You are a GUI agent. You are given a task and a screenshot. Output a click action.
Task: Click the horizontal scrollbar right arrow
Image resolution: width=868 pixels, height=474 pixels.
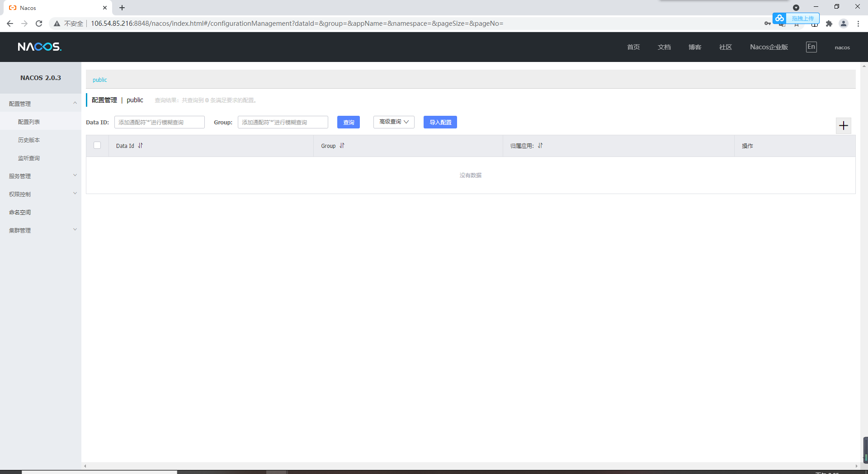(856, 466)
